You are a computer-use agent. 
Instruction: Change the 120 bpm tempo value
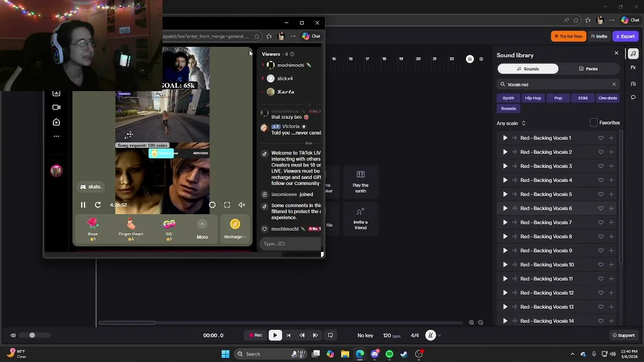391,335
